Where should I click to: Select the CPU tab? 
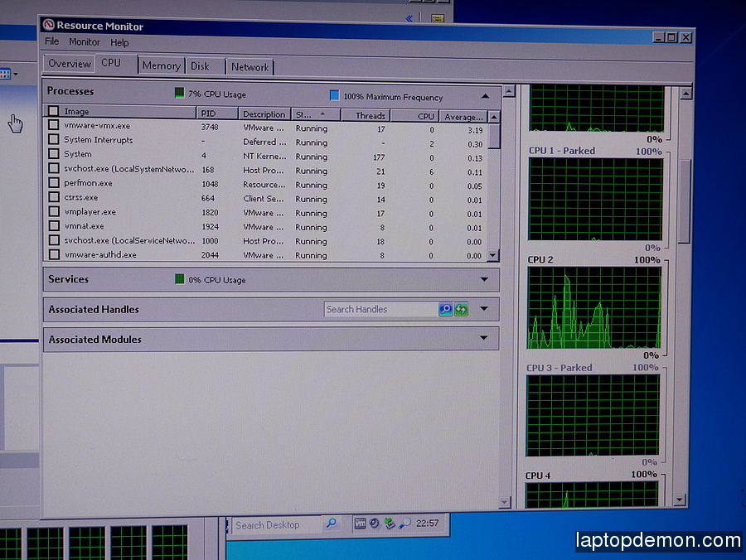pos(111,63)
